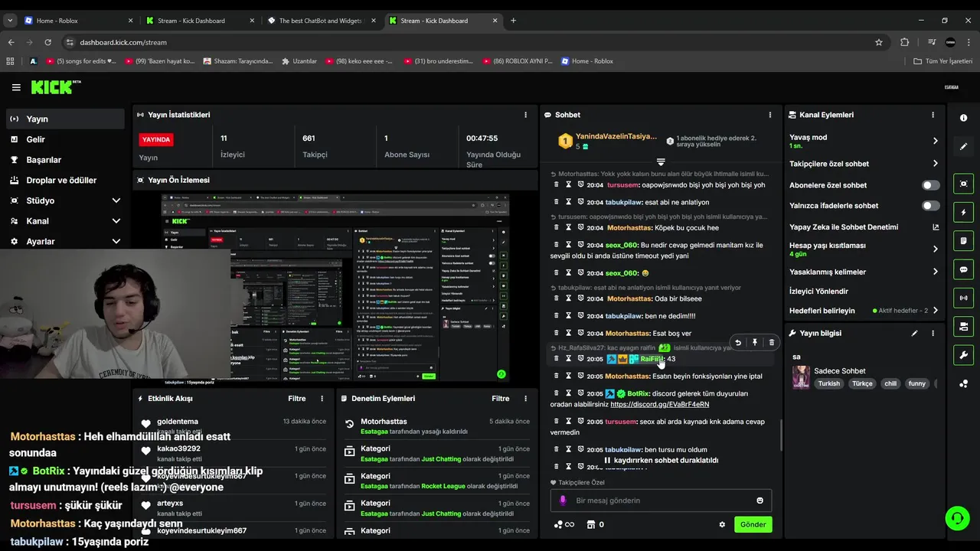Click the info icon in right toolbar
Screen dimensions: 980x551
[x=963, y=118]
